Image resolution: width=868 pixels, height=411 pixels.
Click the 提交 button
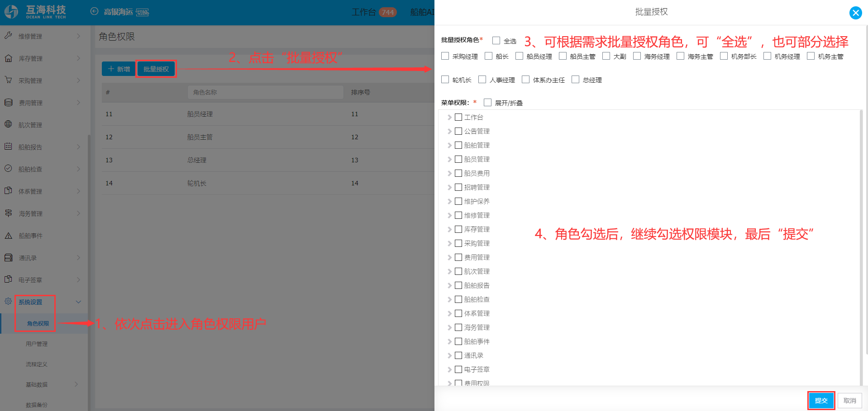821,401
